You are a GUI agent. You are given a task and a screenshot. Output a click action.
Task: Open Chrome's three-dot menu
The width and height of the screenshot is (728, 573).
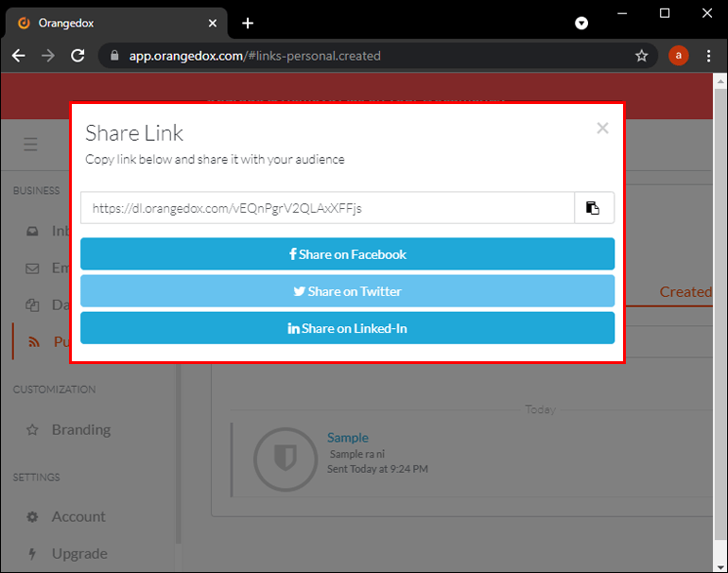[x=708, y=56]
